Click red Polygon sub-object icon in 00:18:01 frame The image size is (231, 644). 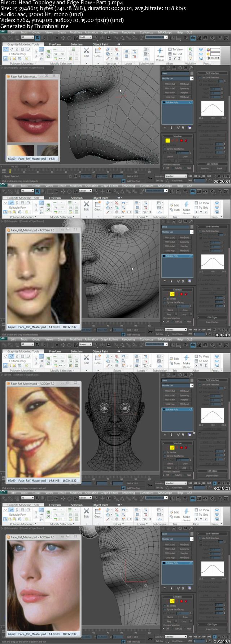coord(182,448)
